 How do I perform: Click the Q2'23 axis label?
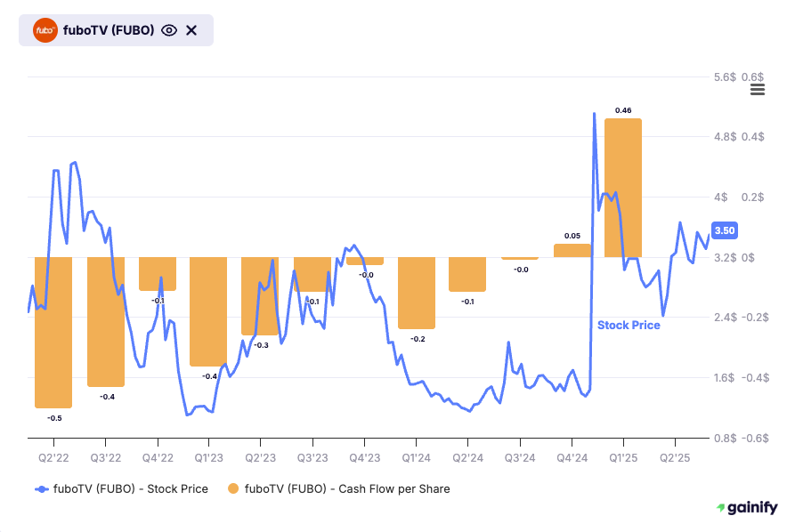coord(261,458)
